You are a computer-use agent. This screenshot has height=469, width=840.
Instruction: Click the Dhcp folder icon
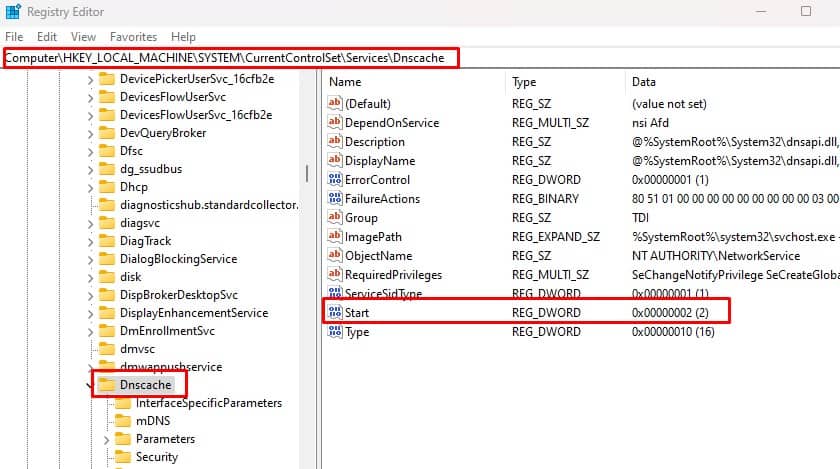(107, 187)
